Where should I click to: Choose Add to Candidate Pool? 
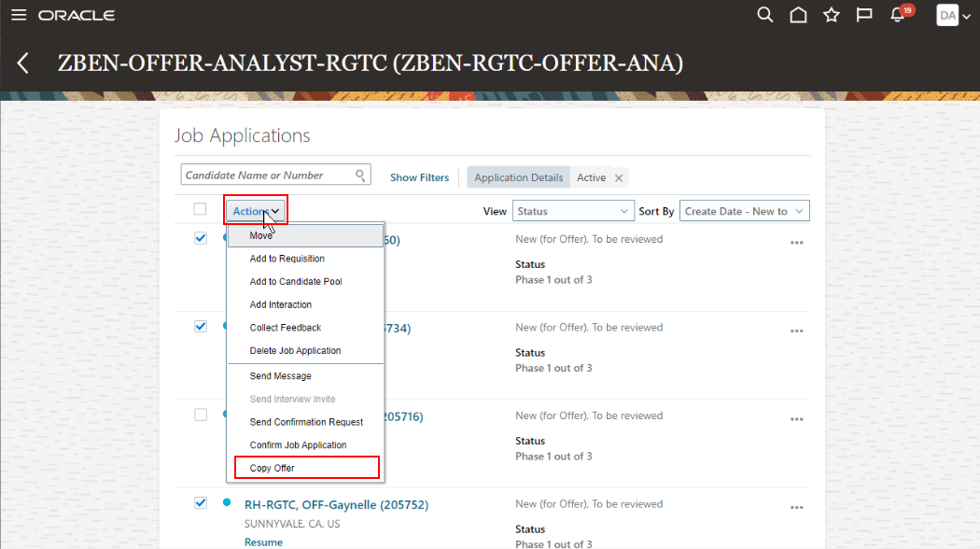point(305,281)
